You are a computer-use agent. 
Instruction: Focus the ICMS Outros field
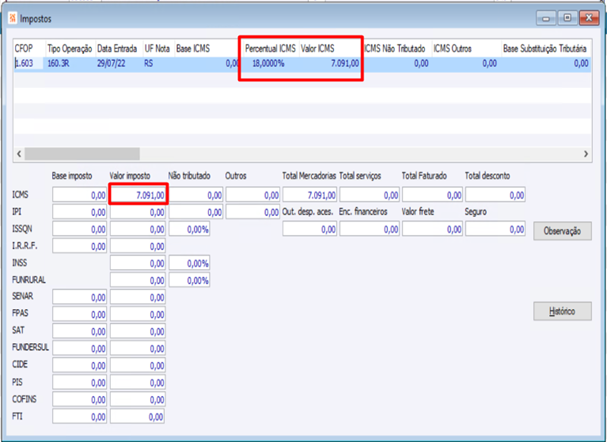coord(253,195)
